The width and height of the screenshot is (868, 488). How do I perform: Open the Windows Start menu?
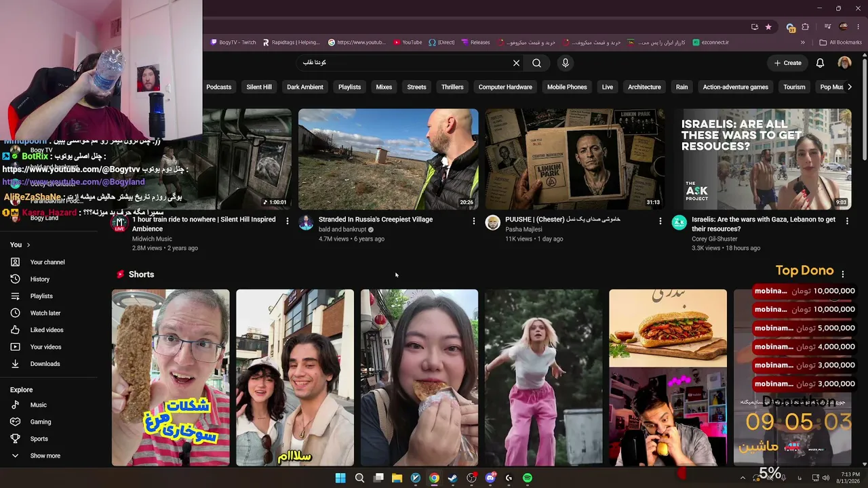pos(340,478)
